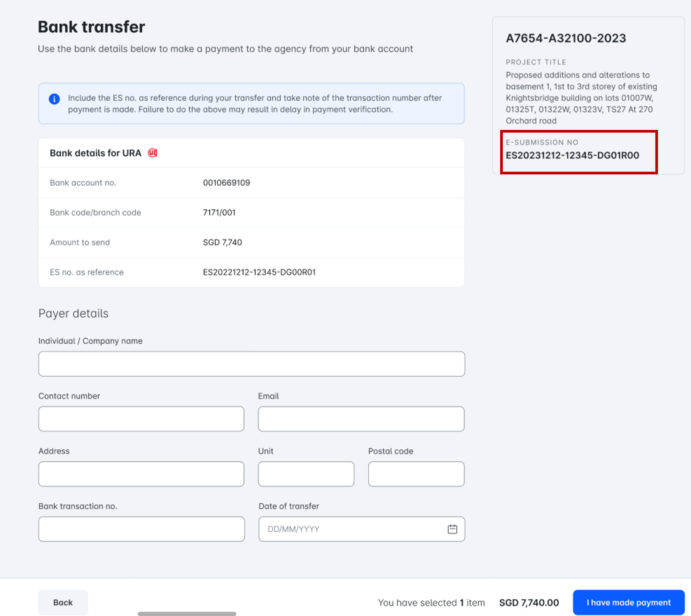Image resolution: width=691 pixels, height=616 pixels.
Task: Click the DD/MM/YYYY date of transfer field
Action: click(352, 529)
